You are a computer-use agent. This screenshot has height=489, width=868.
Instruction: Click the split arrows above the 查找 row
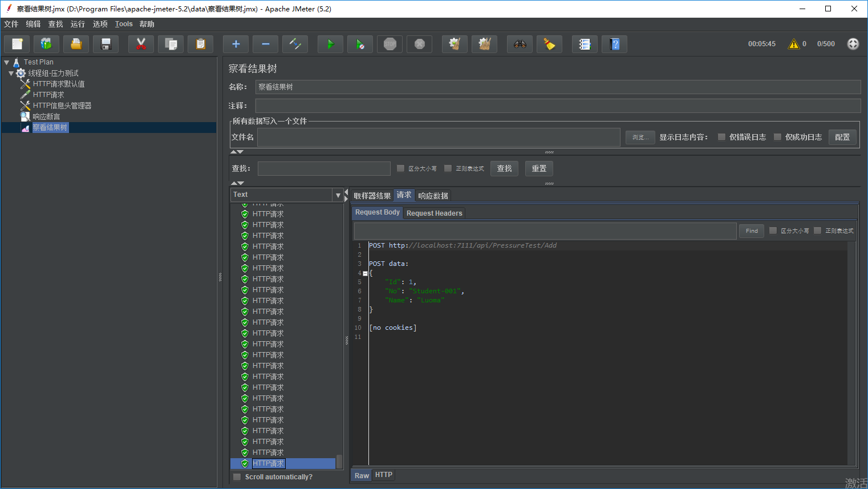click(237, 152)
